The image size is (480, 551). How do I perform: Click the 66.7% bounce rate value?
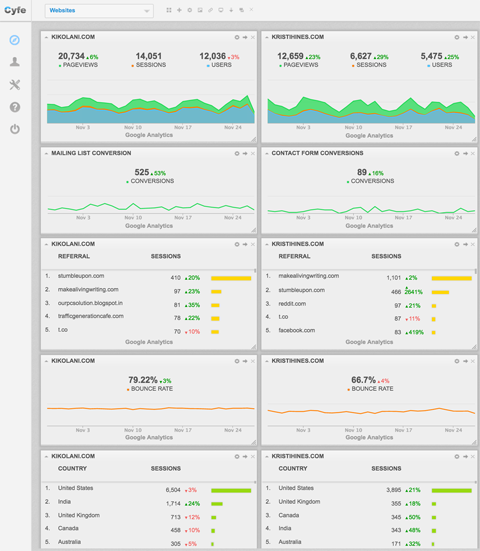pos(364,380)
